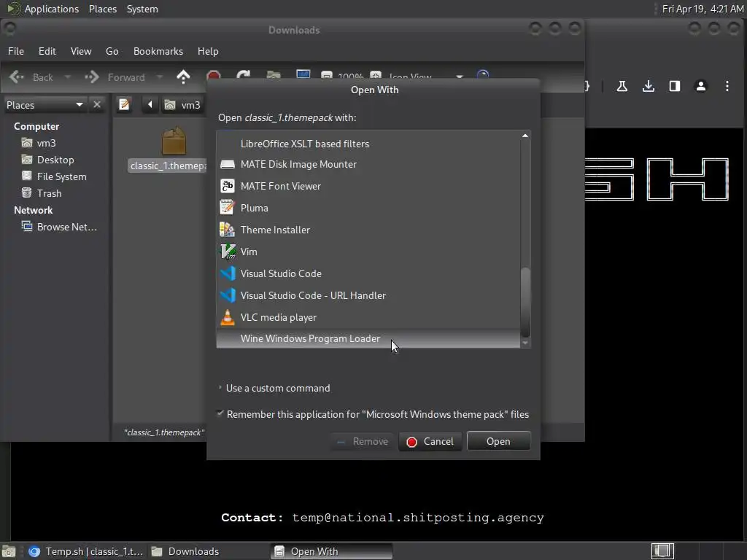Image resolution: width=747 pixels, height=560 pixels.
Task: Open the Go menu
Action: (112, 51)
